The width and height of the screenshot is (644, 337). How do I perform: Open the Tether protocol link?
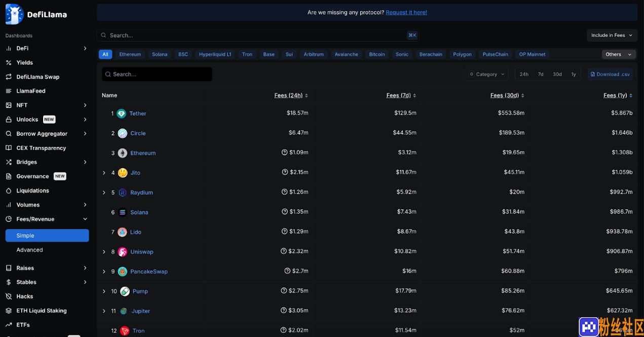(x=138, y=114)
